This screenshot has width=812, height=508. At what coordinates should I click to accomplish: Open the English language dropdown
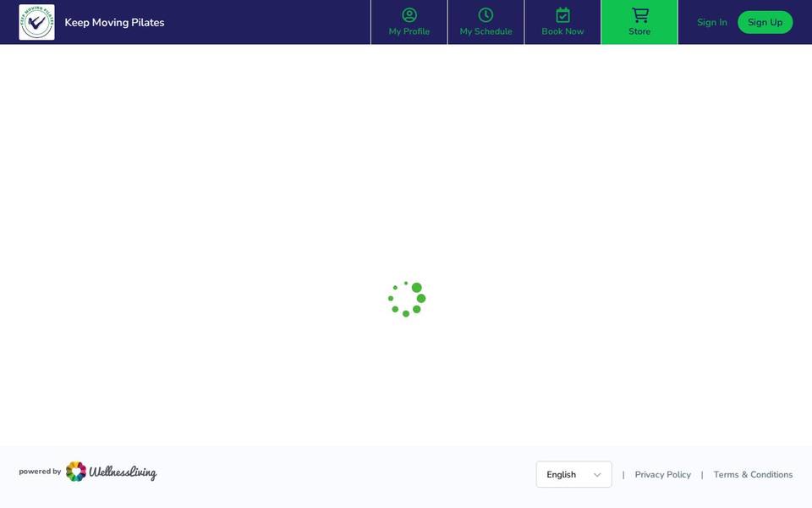[x=573, y=474]
